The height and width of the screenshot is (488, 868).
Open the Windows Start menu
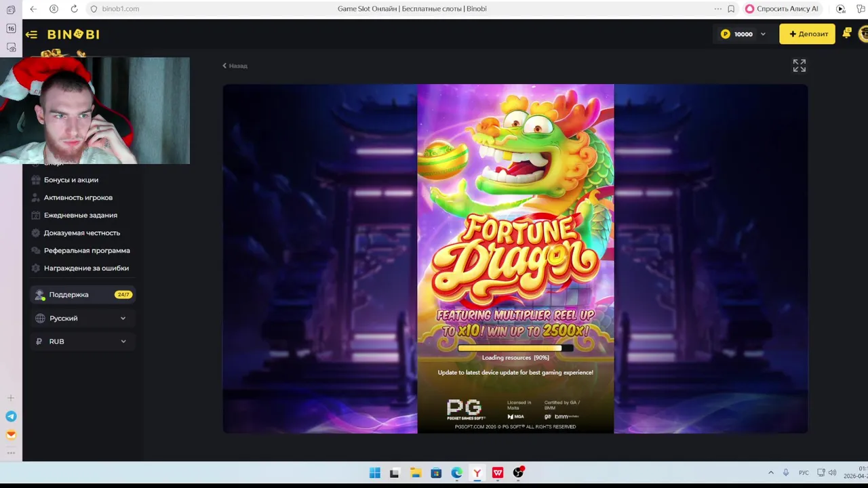pos(374,473)
